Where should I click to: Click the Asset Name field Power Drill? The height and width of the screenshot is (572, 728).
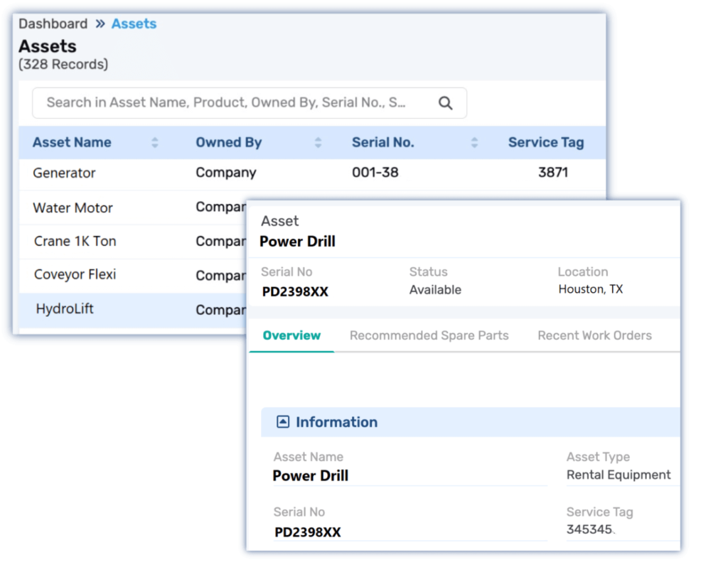click(311, 476)
